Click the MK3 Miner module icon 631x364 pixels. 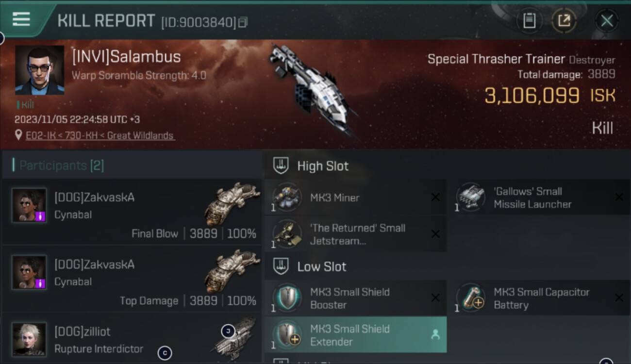(287, 198)
